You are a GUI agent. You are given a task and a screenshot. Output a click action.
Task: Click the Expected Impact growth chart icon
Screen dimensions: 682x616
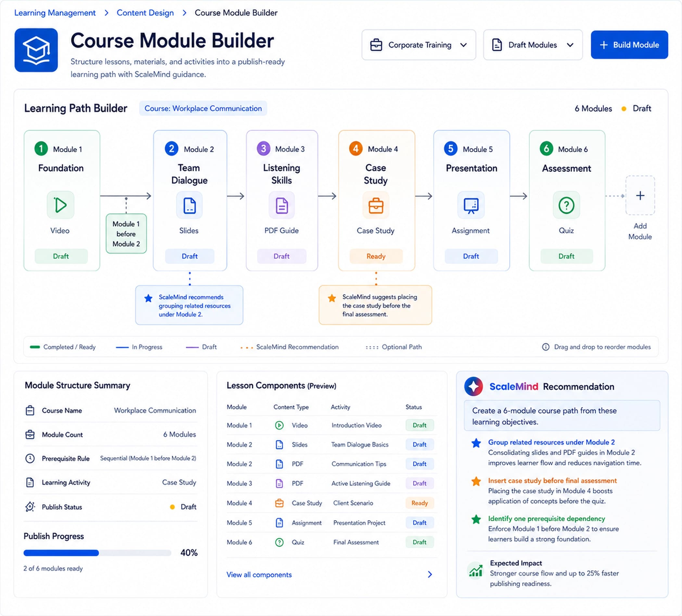[x=475, y=571]
